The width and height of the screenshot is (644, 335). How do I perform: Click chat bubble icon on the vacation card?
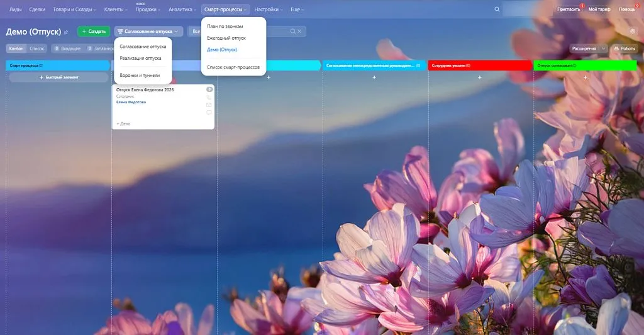pyautogui.click(x=209, y=113)
